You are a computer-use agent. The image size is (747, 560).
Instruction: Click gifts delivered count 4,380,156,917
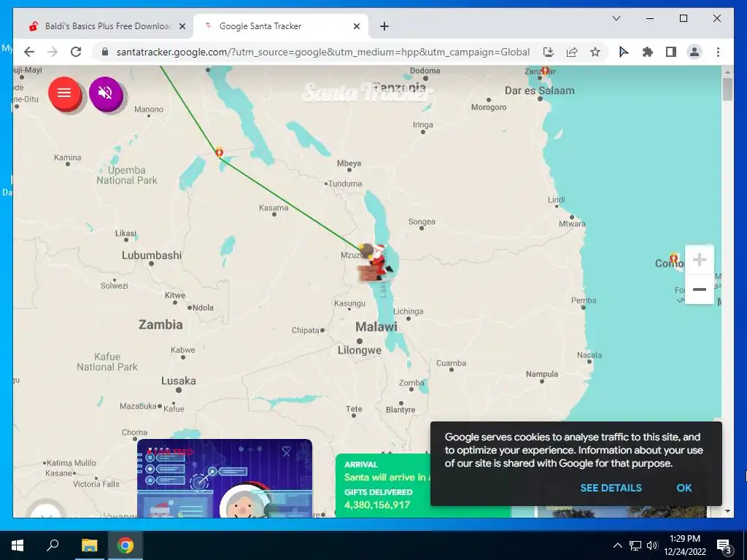point(377,505)
